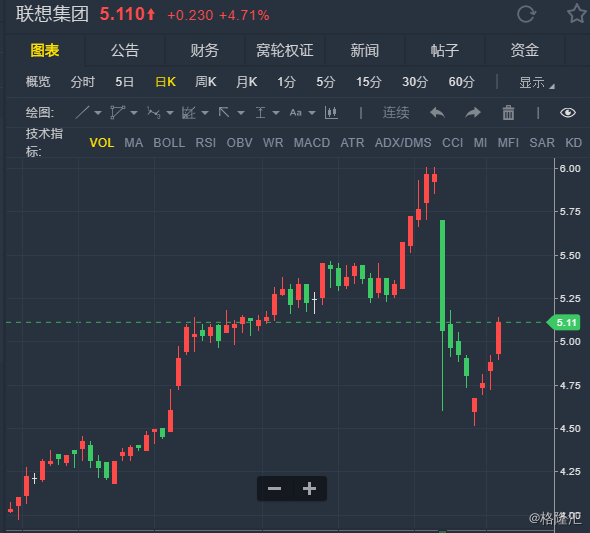Expand polyline tool dropdown arrow
590x533 pixels.
pyautogui.click(x=134, y=113)
